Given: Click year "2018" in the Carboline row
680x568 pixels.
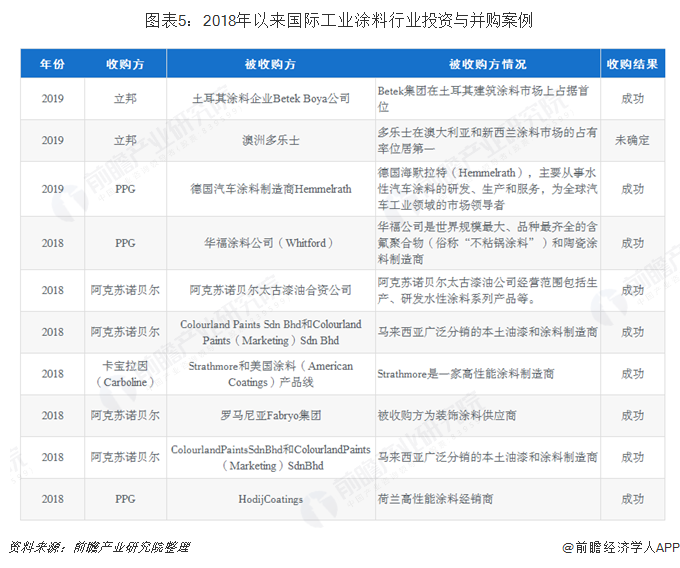Looking at the screenshot, I should [x=52, y=374].
